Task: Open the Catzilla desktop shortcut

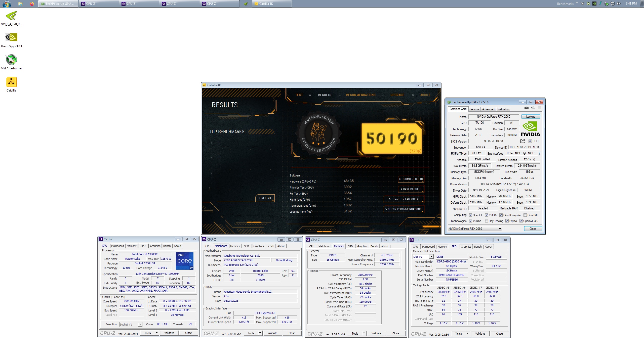Action: click(11, 84)
